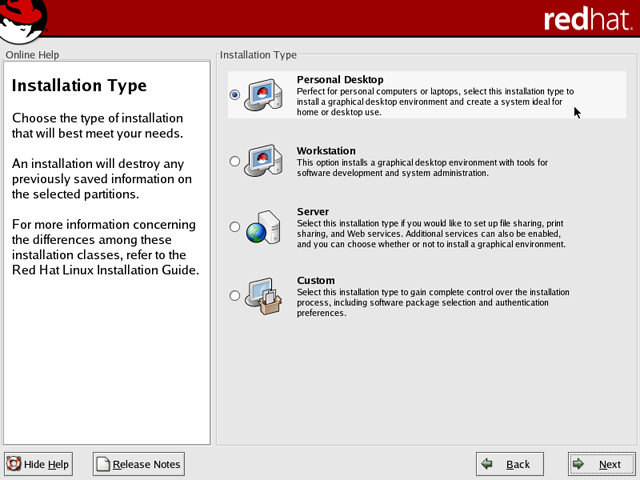The height and width of the screenshot is (480, 640).
Task: Click the Workstation computer icon
Action: [x=263, y=161]
